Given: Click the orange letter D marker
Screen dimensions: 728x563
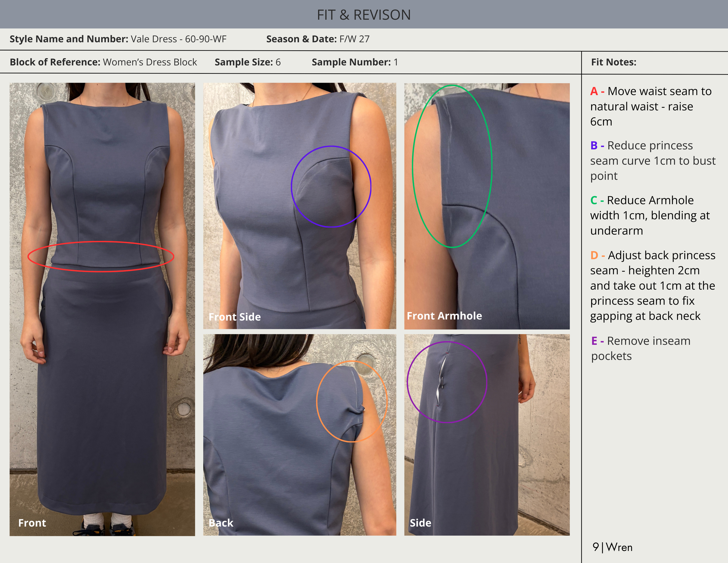Looking at the screenshot, I should [x=594, y=256].
